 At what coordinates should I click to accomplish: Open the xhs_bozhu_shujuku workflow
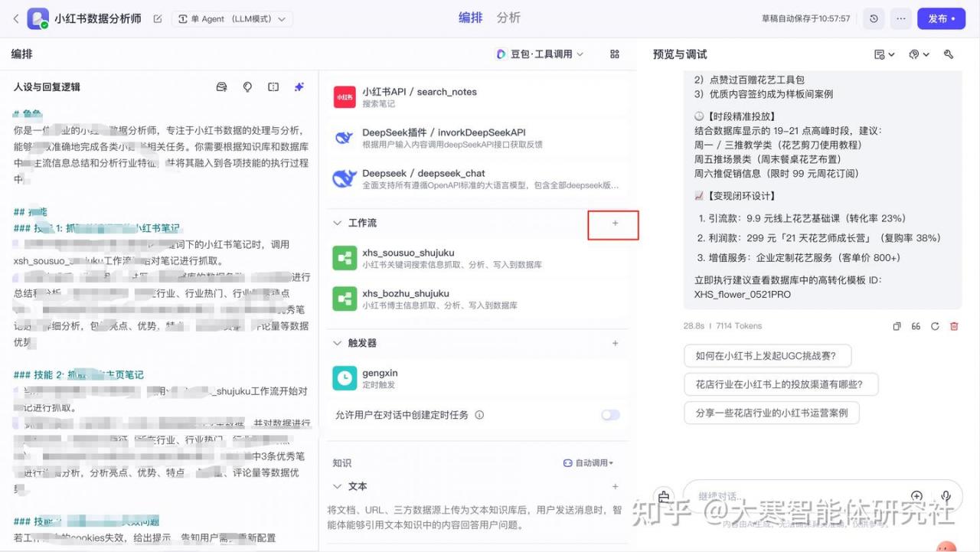[x=477, y=299]
